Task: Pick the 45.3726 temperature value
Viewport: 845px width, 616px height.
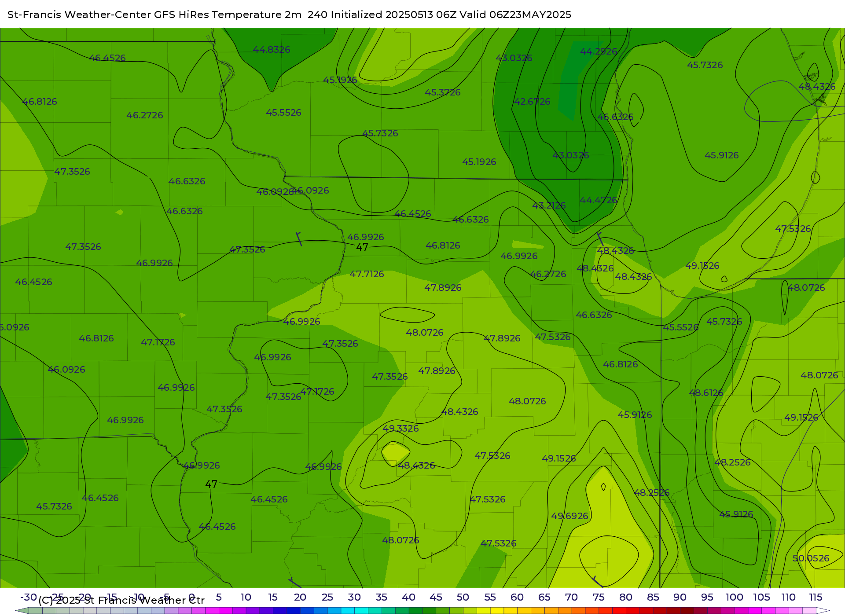Action: 443,92
